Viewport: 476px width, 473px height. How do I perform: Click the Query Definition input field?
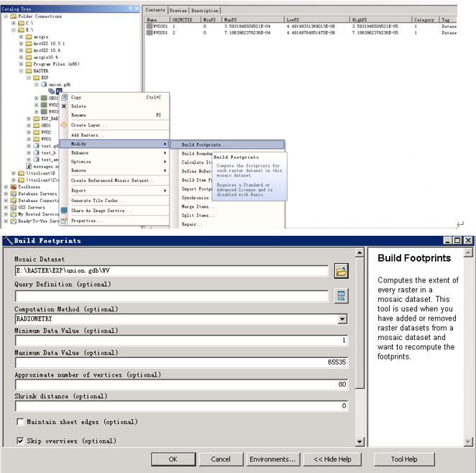(172, 296)
